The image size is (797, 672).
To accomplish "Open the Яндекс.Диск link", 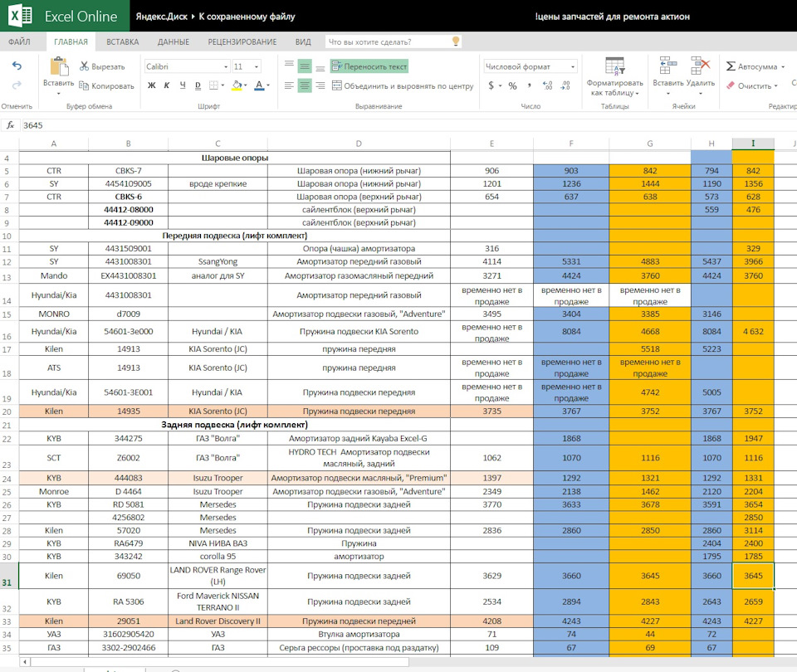I will pyautogui.click(x=162, y=17).
